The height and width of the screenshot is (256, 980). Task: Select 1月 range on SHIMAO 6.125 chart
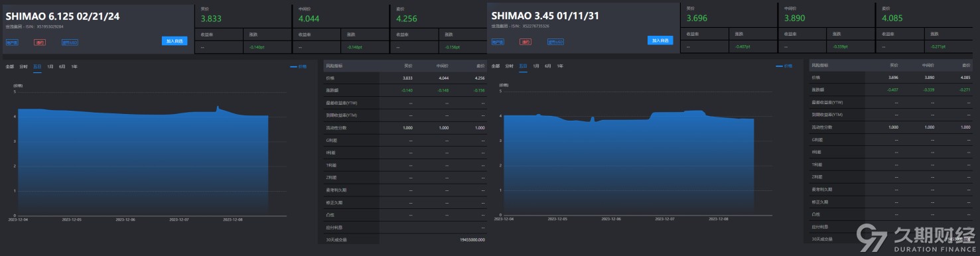[x=50, y=66]
